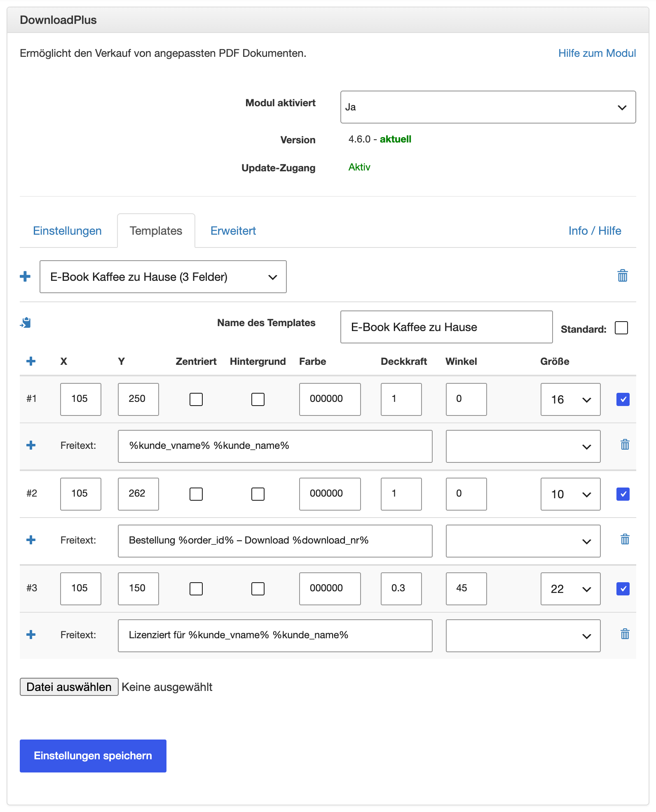Open the Erweitert tab
656x812 pixels.
point(233,231)
